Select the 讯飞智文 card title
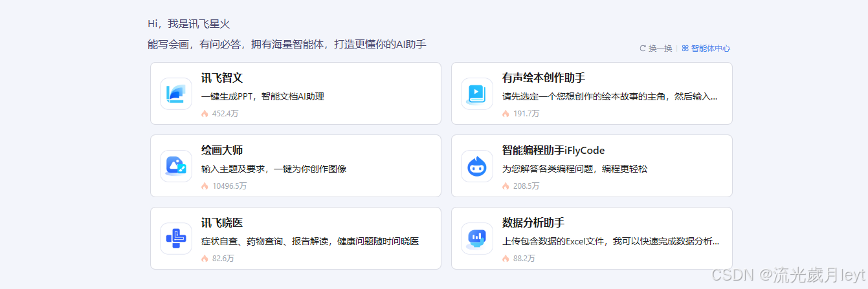Screen dimensions: 868x289 coord(222,78)
